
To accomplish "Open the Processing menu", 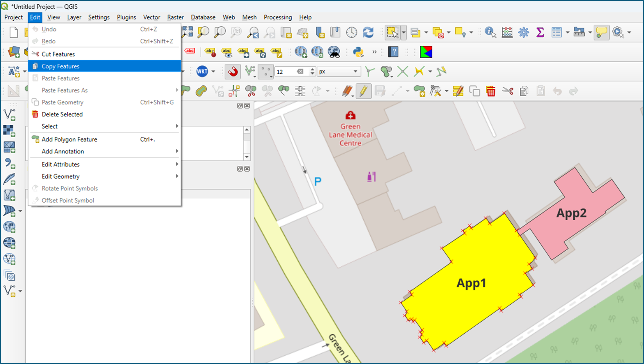I will click(x=278, y=17).
